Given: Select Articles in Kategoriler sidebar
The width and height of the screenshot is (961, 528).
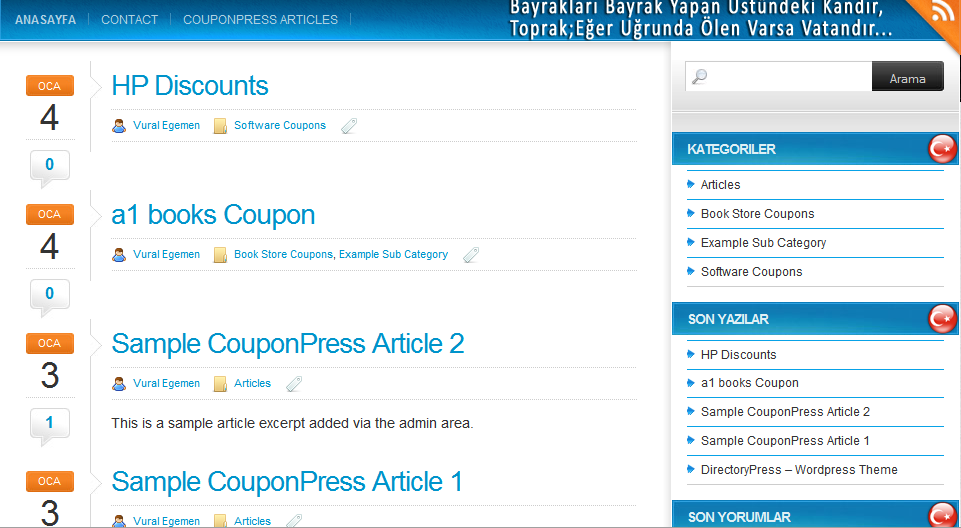Looking at the screenshot, I should click(x=720, y=184).
